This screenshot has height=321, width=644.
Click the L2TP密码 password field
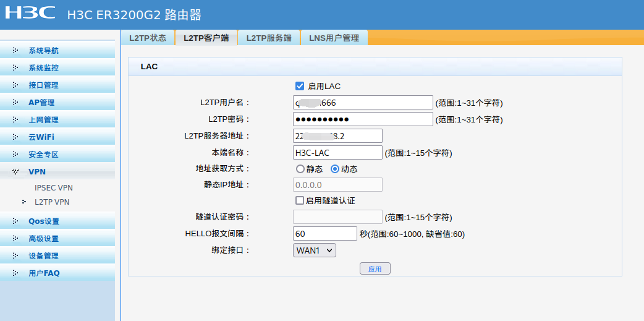click(x=363, y=119)
